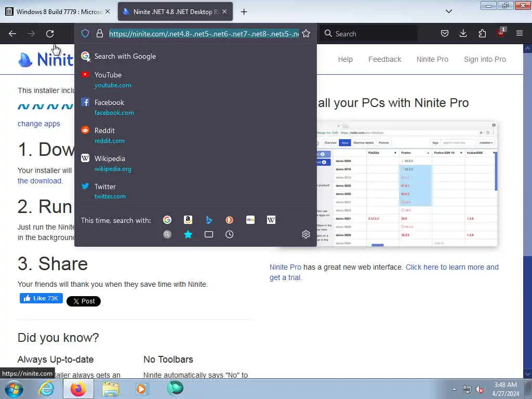This screenshot has width=532, height=399.
Task: Click Firefox taskbar icon
Action: click(x=78, y=389)
